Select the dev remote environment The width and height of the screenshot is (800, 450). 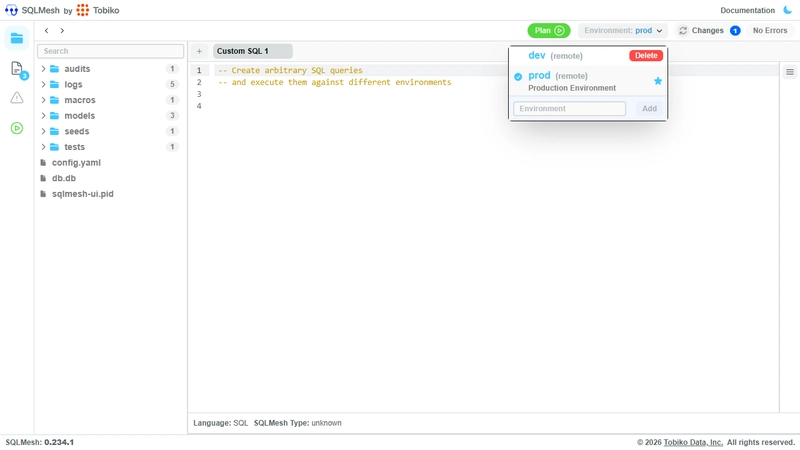(x=555, y=56)
